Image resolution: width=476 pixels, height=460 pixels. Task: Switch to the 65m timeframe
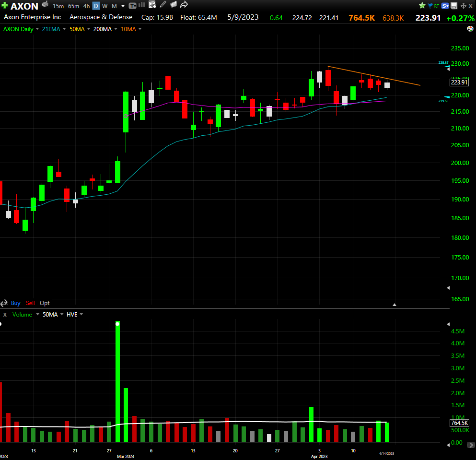(73, 6)
